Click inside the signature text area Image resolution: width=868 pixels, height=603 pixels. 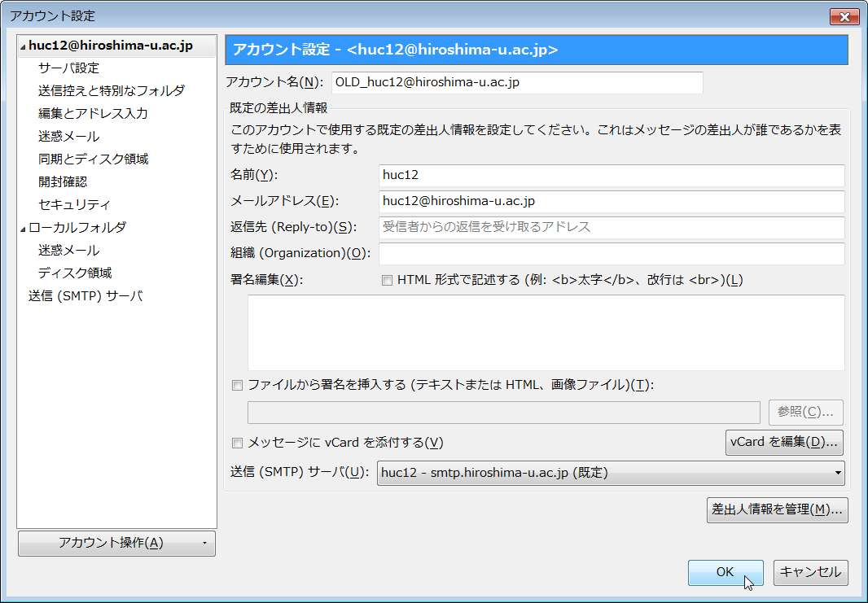coord(546,333)
